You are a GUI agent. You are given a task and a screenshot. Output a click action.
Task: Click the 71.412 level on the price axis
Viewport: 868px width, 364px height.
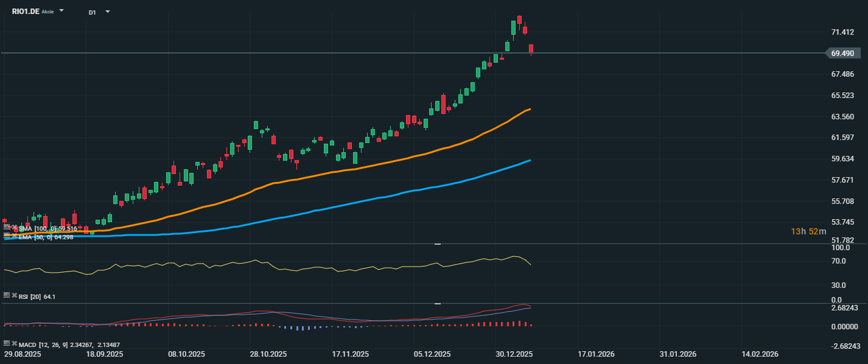pos(843,32)
